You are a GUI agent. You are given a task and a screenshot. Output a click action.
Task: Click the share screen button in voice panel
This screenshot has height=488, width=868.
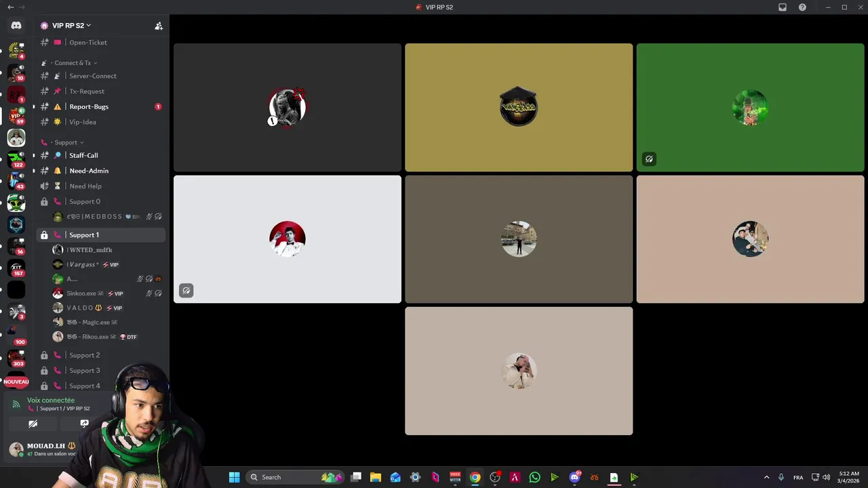click(84, 424)
